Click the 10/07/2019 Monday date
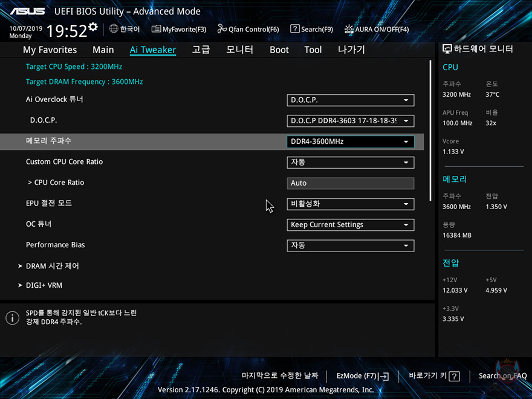The image size is (532, 399). (25, 32)
